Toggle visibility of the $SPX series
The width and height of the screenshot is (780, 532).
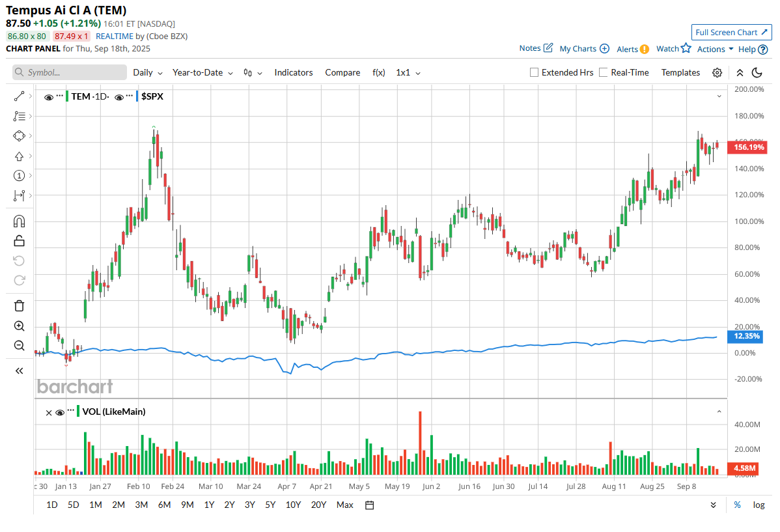pyautogui.click(x=119, y=97)
